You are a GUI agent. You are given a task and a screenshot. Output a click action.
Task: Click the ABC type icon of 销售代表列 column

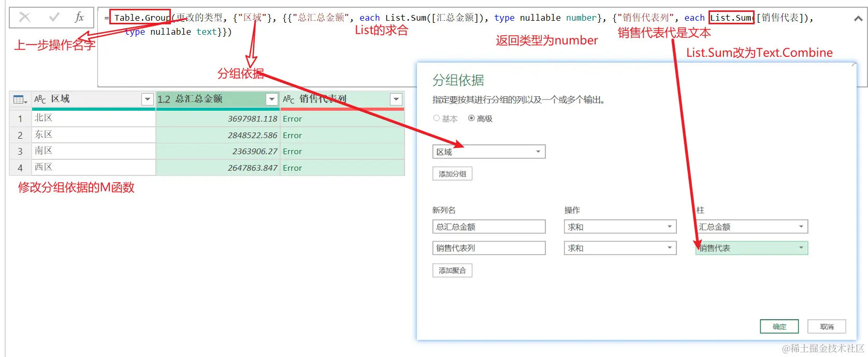[288, 99]
